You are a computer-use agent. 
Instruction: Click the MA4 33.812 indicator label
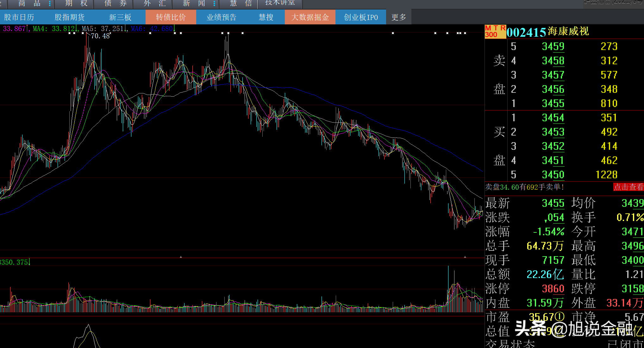coord(54,29)
